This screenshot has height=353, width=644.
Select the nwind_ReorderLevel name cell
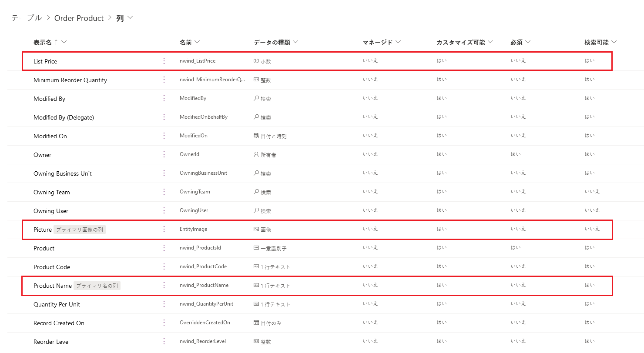click(x=203, y=341)
